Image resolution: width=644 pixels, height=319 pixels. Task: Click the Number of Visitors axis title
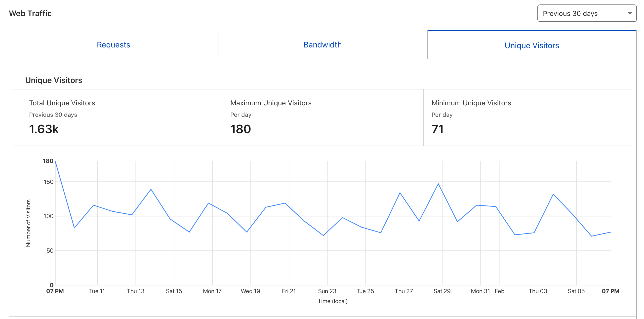(x=28, y=223)
